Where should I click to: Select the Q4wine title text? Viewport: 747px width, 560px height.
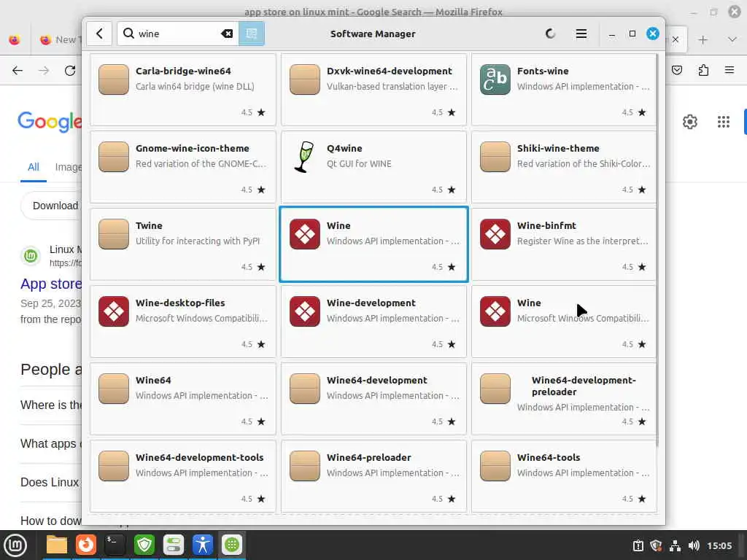[344, 148]
